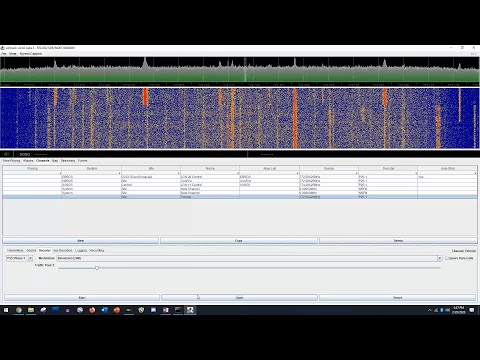The image size is (480, 360).
Task: Open the View menu
Action: coord(13,54)
